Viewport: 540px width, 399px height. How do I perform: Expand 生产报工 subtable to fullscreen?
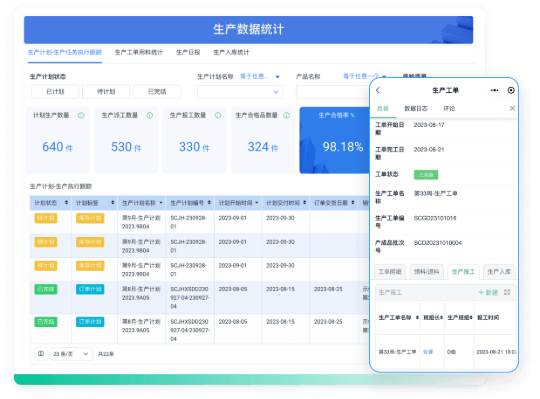pyautogui.click(x=507, y=292)
